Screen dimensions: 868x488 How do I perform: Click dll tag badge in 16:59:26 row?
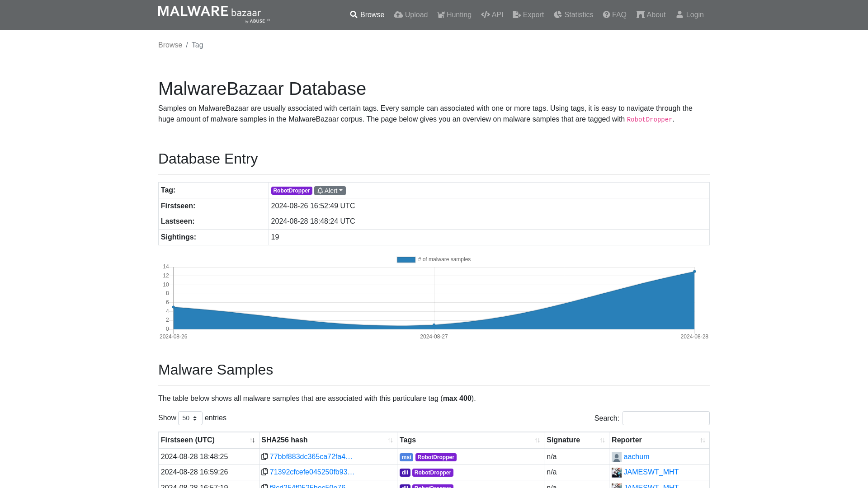405,473
